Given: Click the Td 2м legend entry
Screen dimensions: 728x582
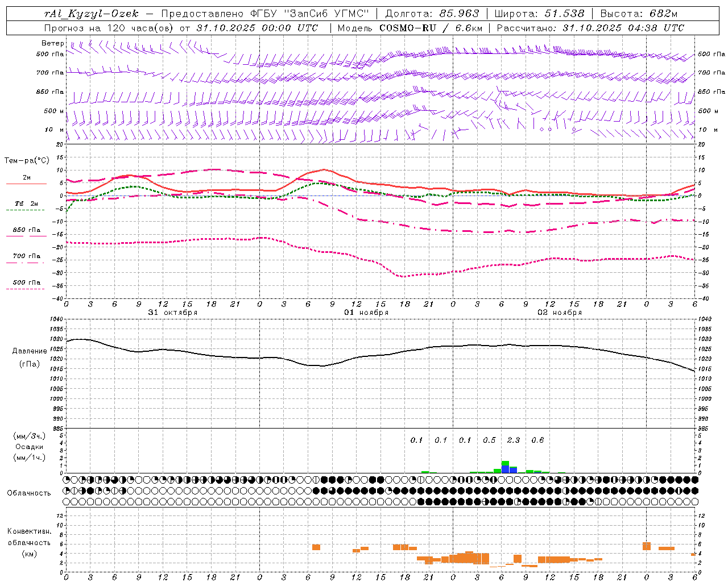Looking at the screenshot, I should 27,203.
